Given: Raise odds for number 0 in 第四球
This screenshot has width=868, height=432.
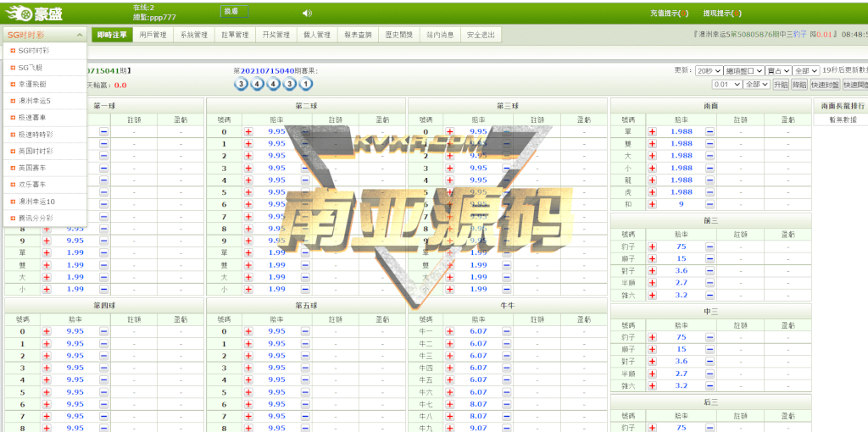Looking at the screenshot, I should click(47, 331).
